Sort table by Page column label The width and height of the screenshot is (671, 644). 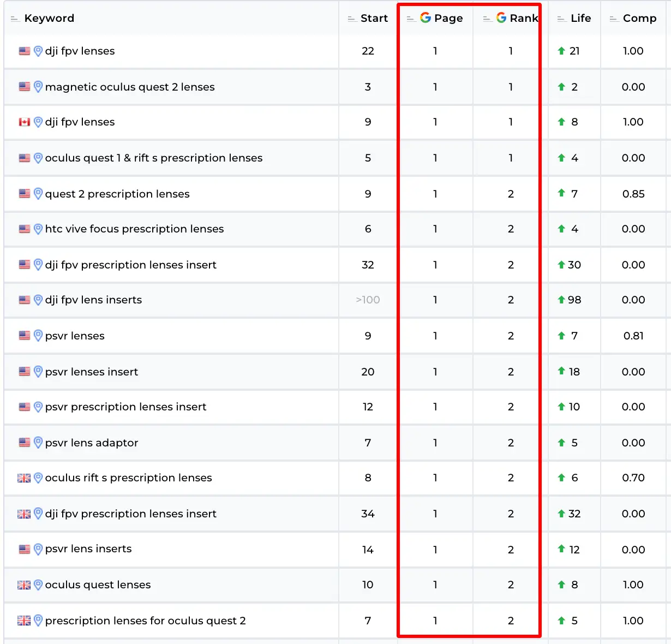coord(448,18)
